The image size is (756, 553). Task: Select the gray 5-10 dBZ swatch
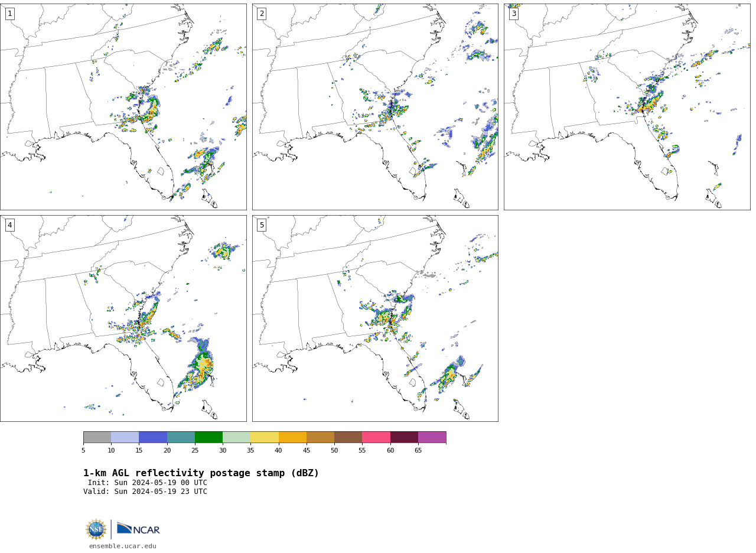(97, 437)
